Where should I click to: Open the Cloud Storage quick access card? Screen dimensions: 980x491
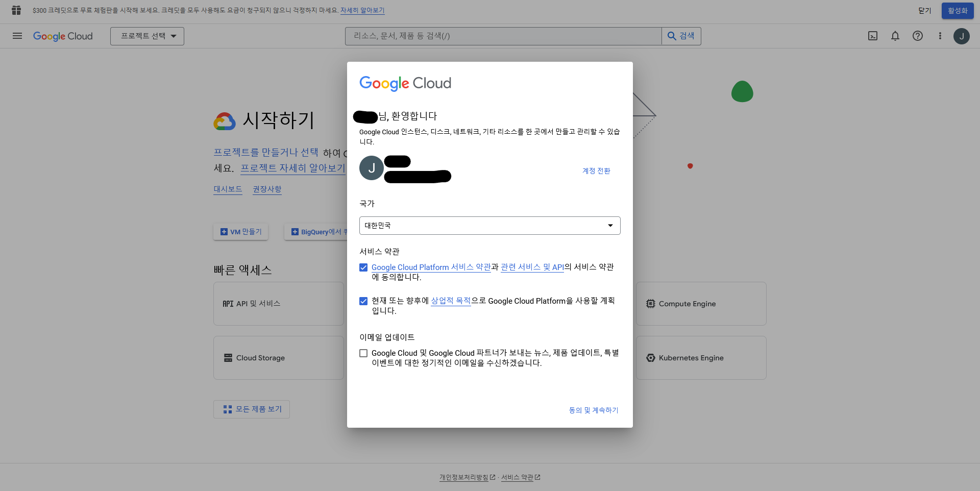pos(279,358)
